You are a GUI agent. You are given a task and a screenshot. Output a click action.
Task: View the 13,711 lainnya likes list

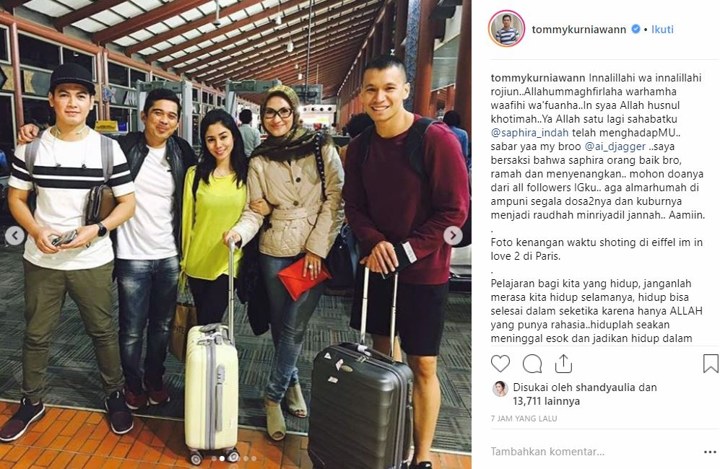pyautogui.click(x=546, y=401)
